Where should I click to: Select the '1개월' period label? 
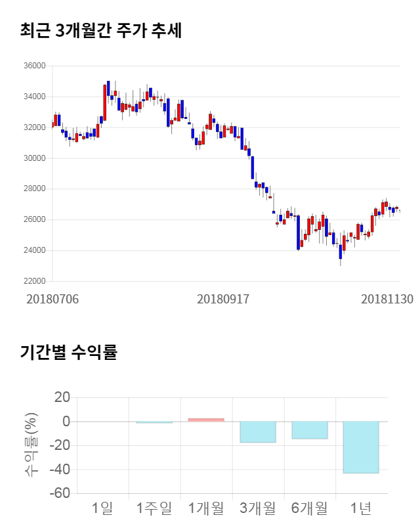tap(206, 508)
